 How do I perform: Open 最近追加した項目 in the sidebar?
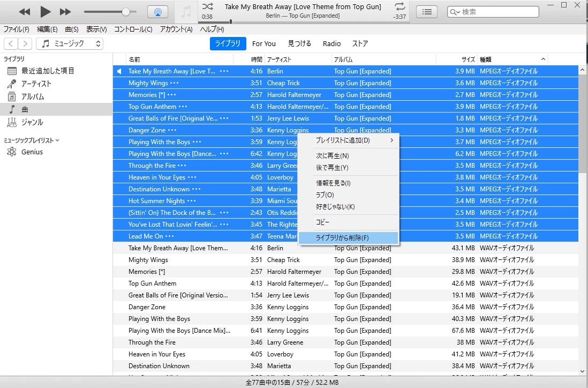tap(47, 71)
